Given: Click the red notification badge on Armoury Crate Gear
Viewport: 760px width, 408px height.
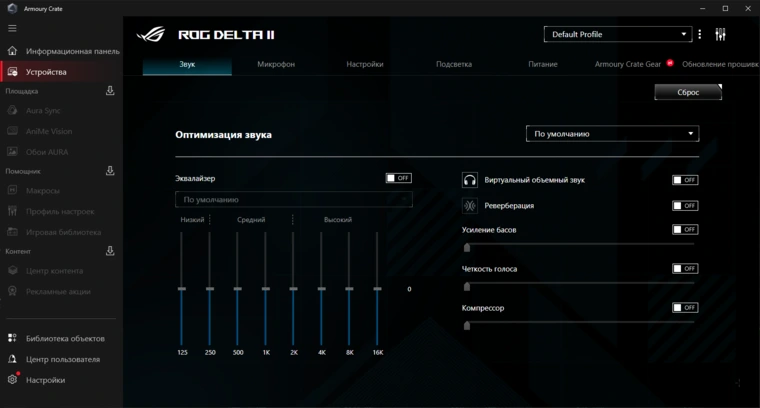Looking at the screenshot, I should tap(670, 63).
